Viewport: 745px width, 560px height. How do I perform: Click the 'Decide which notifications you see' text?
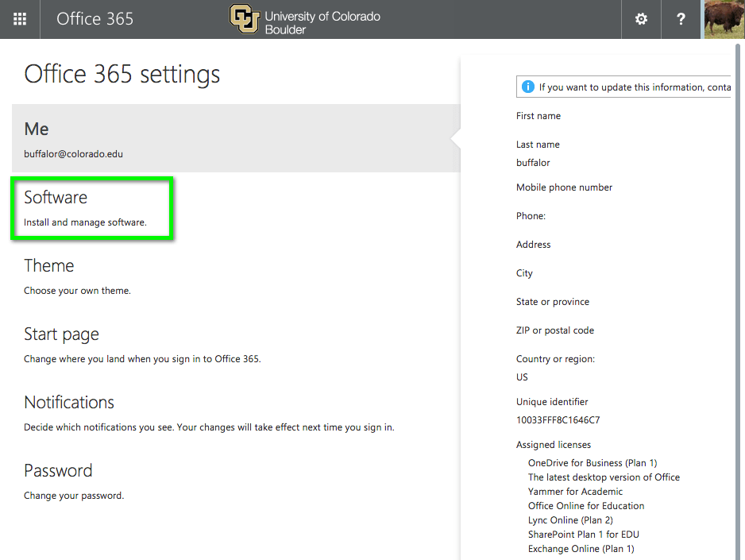[x=209, y=427]
